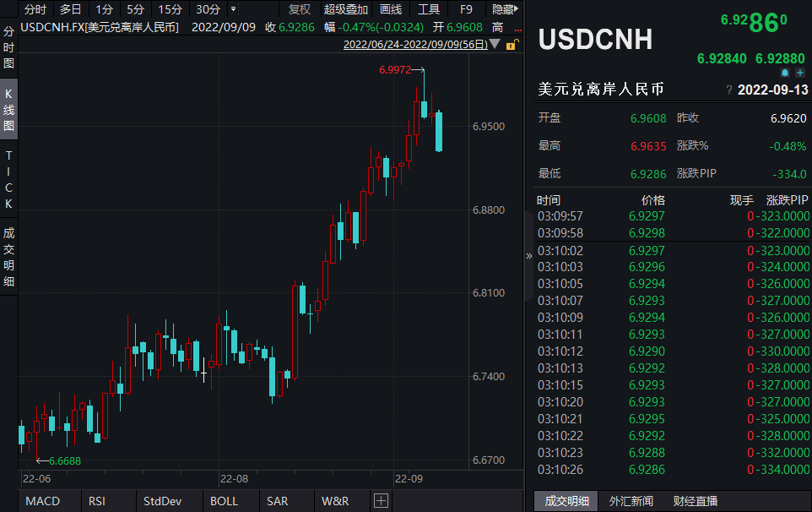Set a price alert with the bell icon
The height and width of the screenshot is (512, 812).
pyautogui.click(x=785, y=73)
